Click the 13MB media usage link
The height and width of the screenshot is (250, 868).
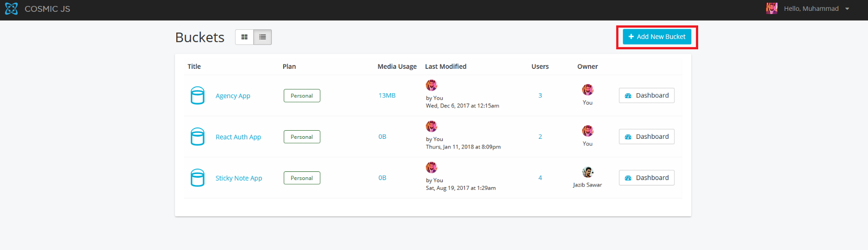point(387,95)
